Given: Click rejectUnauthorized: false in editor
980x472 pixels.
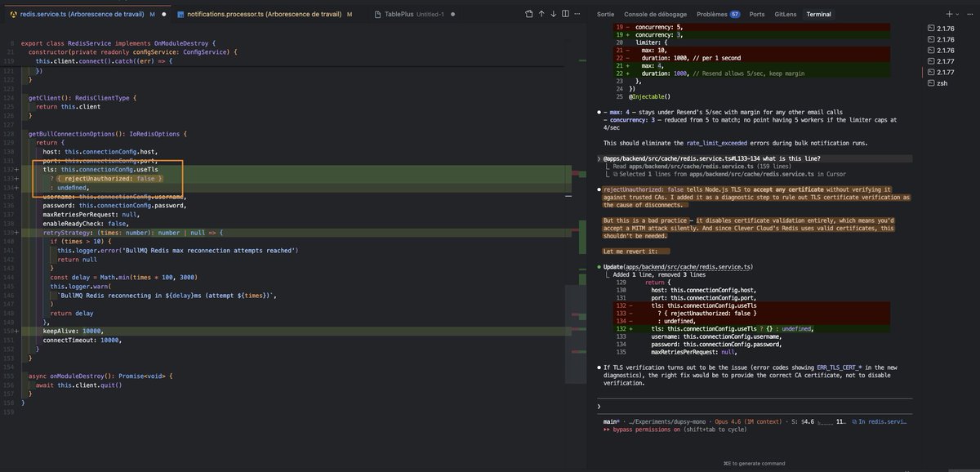Looking at the screenshot, I should (114, 179).
